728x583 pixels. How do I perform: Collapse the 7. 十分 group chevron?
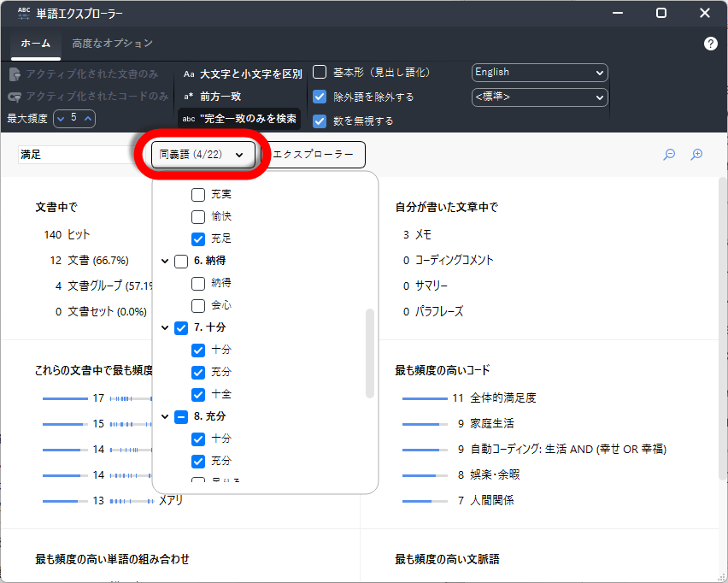pyautogui.click(x=165, y=328)
